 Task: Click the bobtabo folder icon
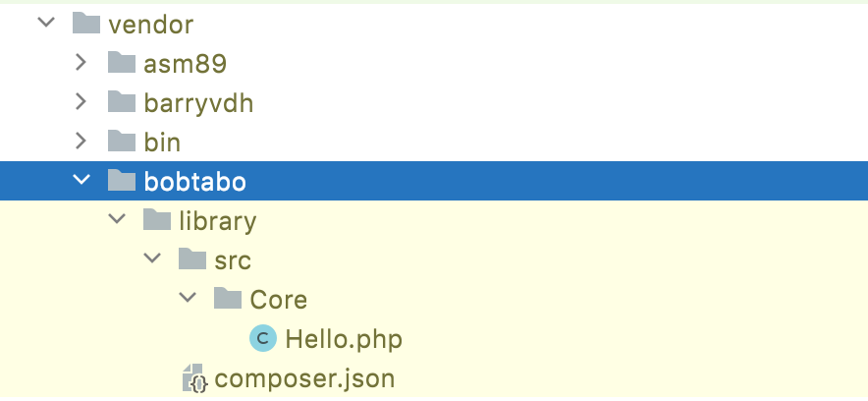tap(121, 181)
